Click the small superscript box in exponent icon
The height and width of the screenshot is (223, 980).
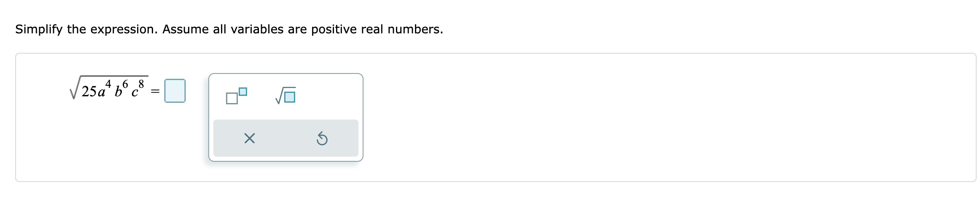[x=242, y=91]
